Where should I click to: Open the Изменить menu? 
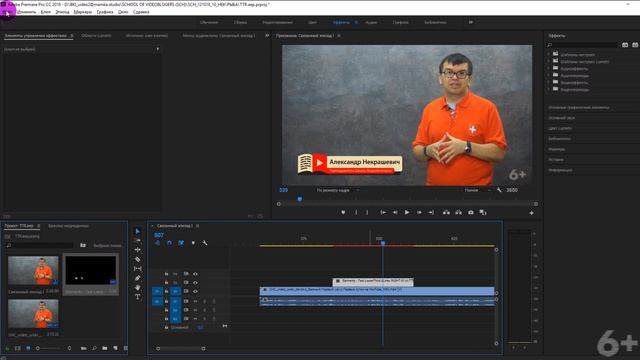tap(27, 12)
